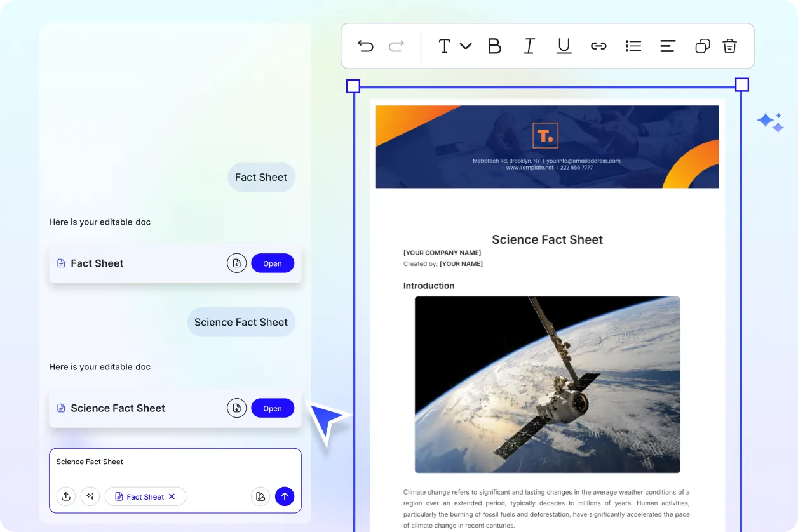This screenshot has width=798, height=532.
Task: Select the Introduction heading
Action: pyautogui.click(x=429, y=286)
